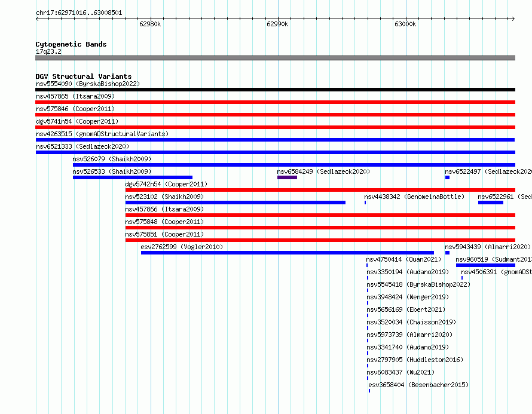This screenshot has width=532, height=414.
Task: Click the blue nsv526079 variant bar
Action: (x=294, y=165)
